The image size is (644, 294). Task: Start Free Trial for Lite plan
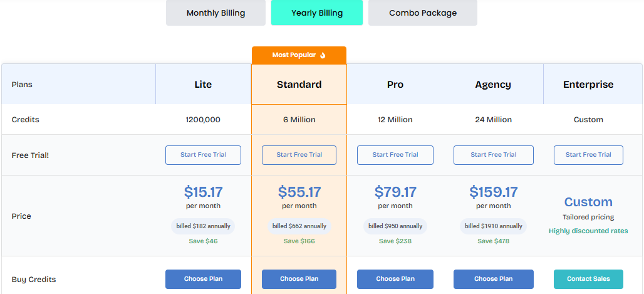click(x=204, y=155)
